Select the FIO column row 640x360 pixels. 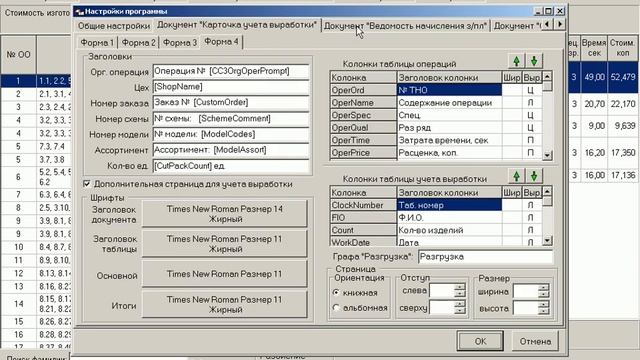(x=363, y=218)
